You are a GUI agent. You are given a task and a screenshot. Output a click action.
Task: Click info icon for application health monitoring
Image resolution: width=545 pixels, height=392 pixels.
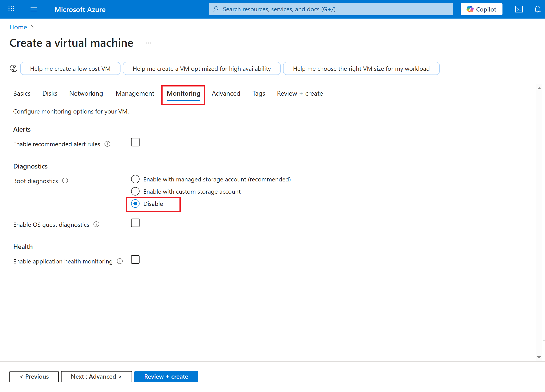120,261
